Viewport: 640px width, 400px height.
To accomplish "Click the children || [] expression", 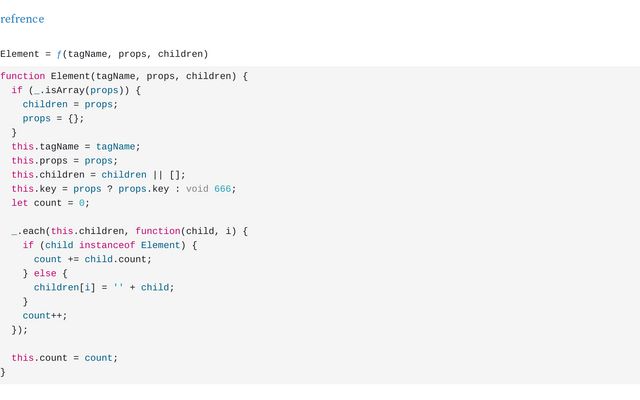I will coord(141,175).
